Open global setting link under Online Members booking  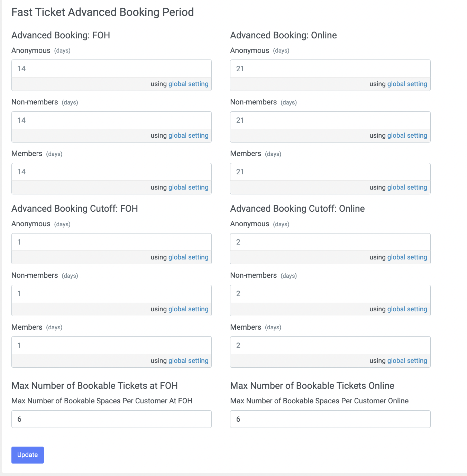407,187
